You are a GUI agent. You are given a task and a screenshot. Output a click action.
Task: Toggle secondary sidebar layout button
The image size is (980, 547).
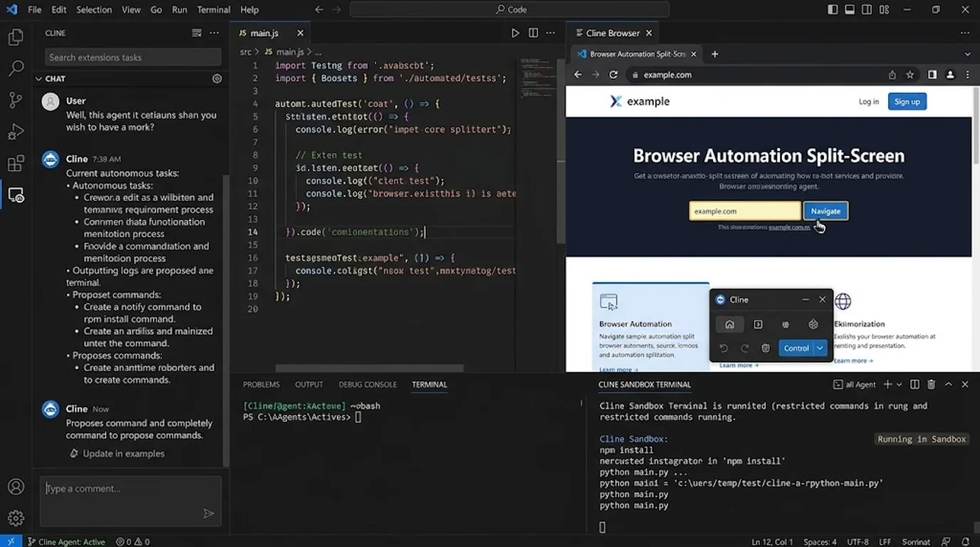click(867, 10)
